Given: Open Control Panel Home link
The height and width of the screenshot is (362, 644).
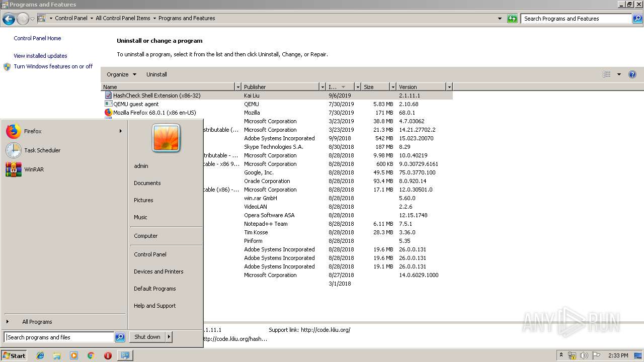Looking at the screenshot, I should click(37, 38).
